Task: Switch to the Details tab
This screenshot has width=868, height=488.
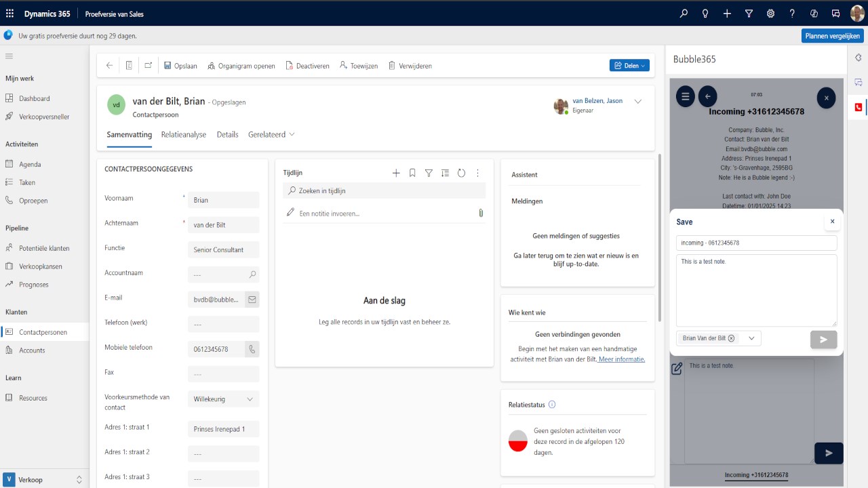Action: pyautogui.click(x=228, y=135)
